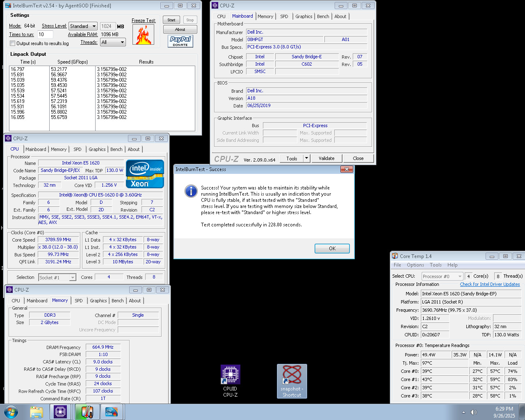The width and height of the screenshot is (525, 420).
Task: Click the PayPal Donate icon in IntelBurnTest
Action: 180,41
